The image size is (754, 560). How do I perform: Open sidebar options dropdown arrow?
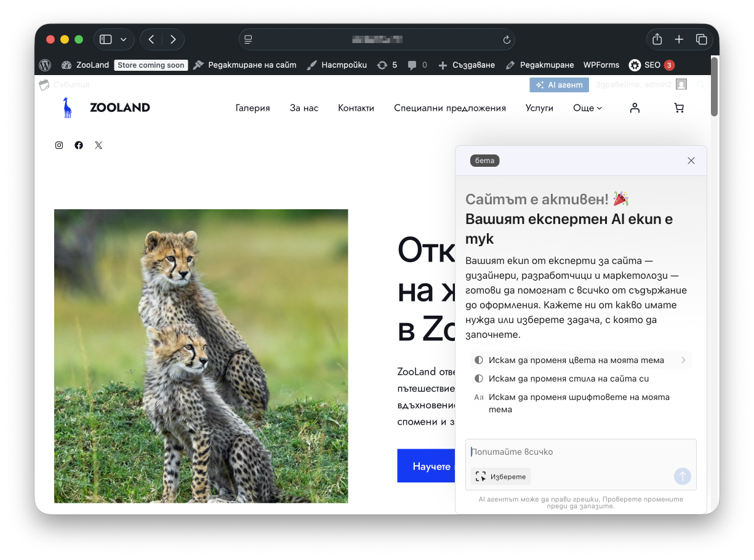click(124, 39)
